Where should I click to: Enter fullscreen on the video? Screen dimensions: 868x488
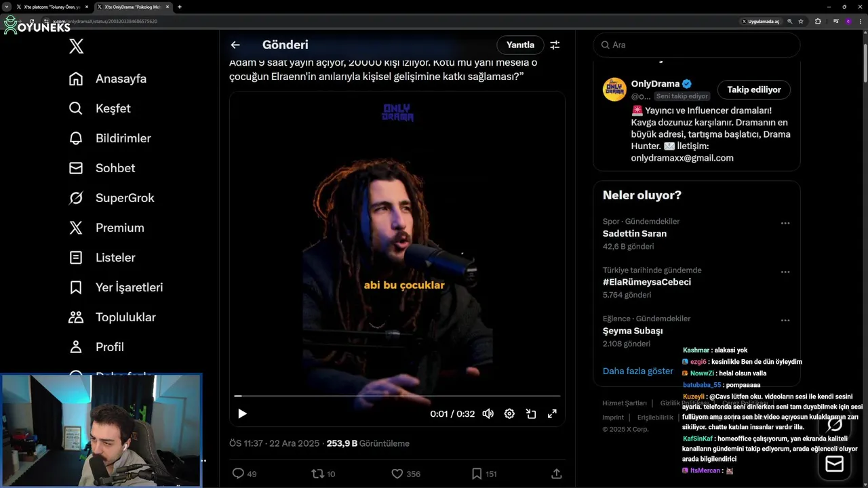click(x=552, y=413)
